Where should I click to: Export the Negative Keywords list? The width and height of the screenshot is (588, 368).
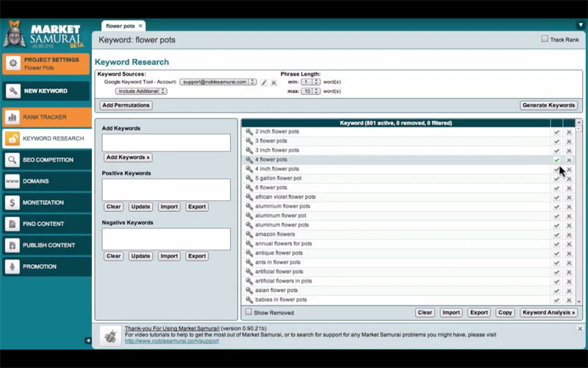(197, 256)
